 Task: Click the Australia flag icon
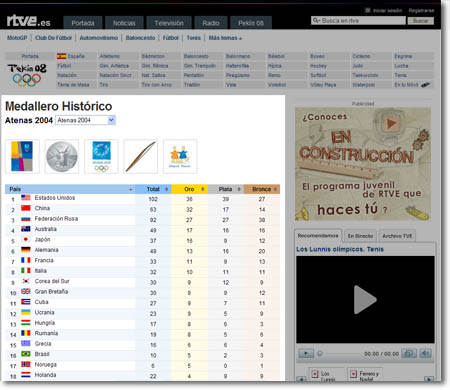pyautogui.click(x=26, y=229)
